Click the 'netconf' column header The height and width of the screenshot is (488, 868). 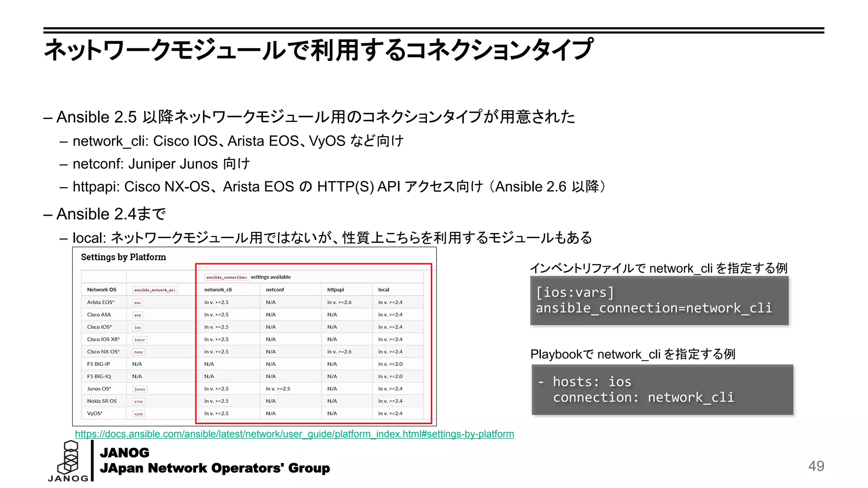click(275, 290)
